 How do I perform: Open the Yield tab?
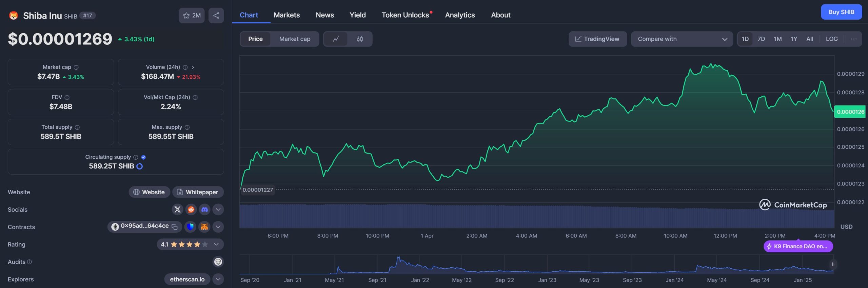[x=358, y=15]
